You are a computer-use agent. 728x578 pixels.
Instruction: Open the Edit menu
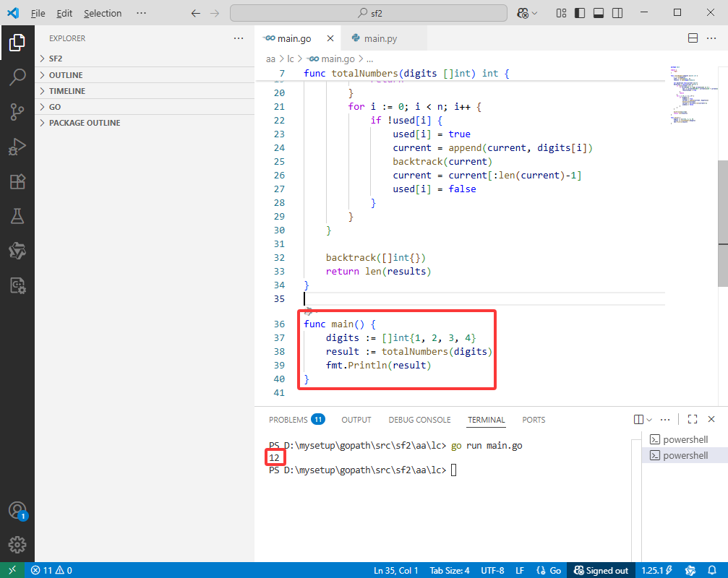64,13
